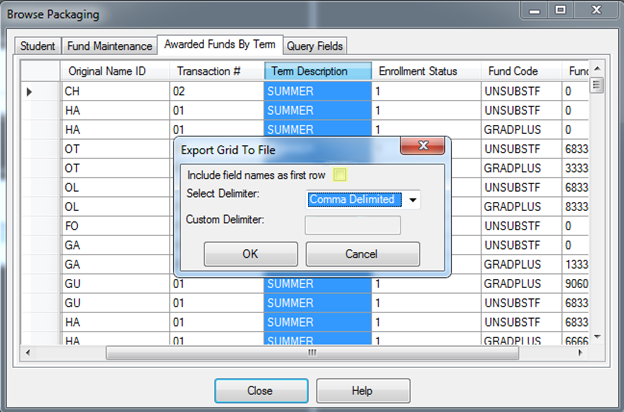Minimize the Browse Packaging window
Image resolution: width=624 pixels, height=412 pixels.
click(x=534, y=10)
